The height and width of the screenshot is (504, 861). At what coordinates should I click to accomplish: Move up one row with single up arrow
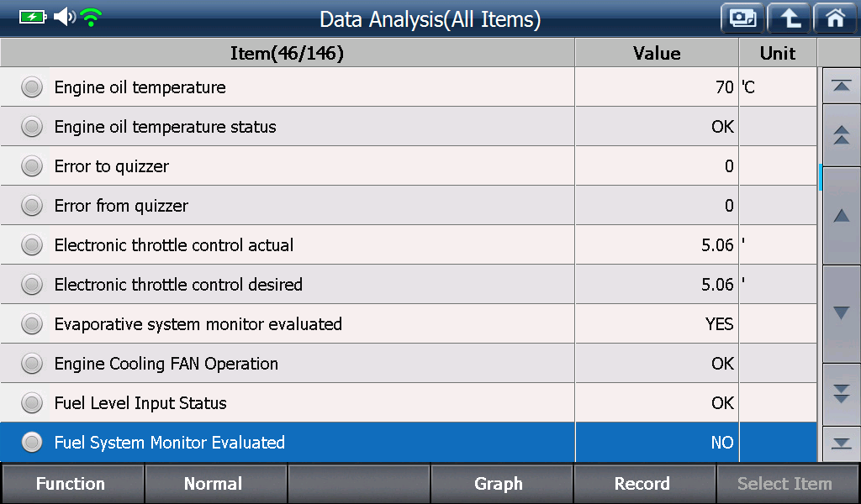(841, 216)
